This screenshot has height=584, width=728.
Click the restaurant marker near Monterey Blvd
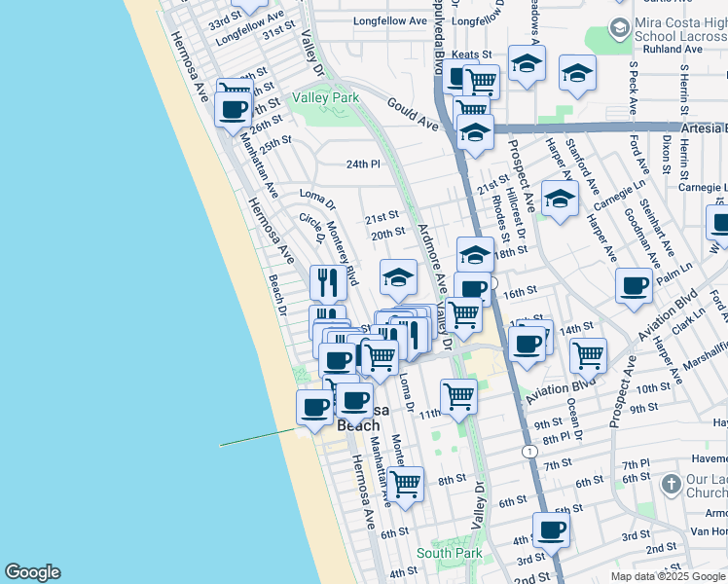(328, 283)
